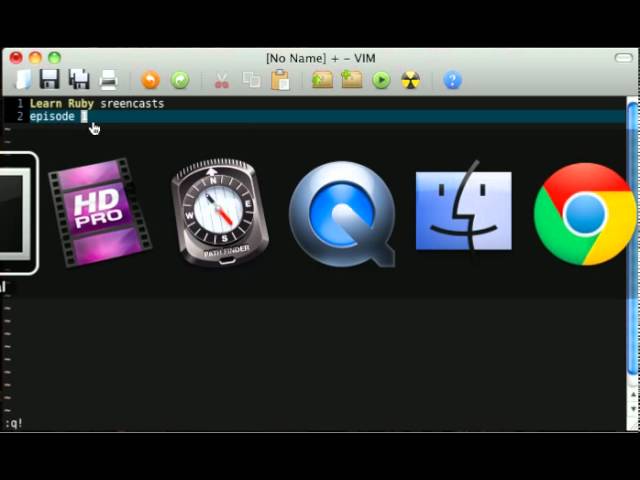The image size is (640, 480).
Task: Click the '[No Name] + - VIM' title
Action: point(320,58)
